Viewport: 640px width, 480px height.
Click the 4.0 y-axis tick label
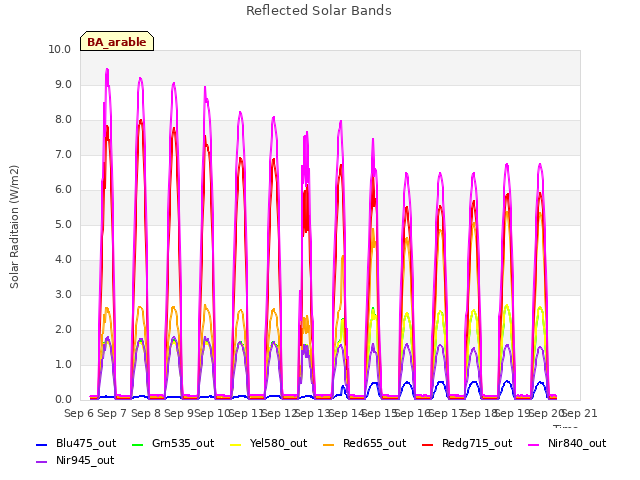63,260
